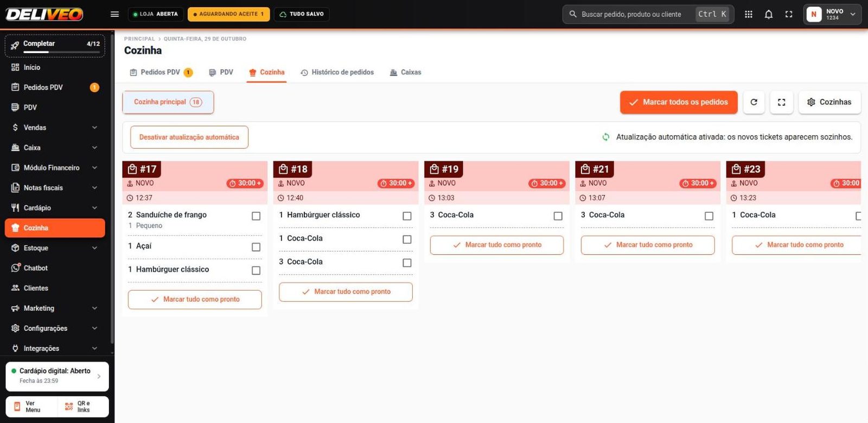Click the order search field

[648, 14]
